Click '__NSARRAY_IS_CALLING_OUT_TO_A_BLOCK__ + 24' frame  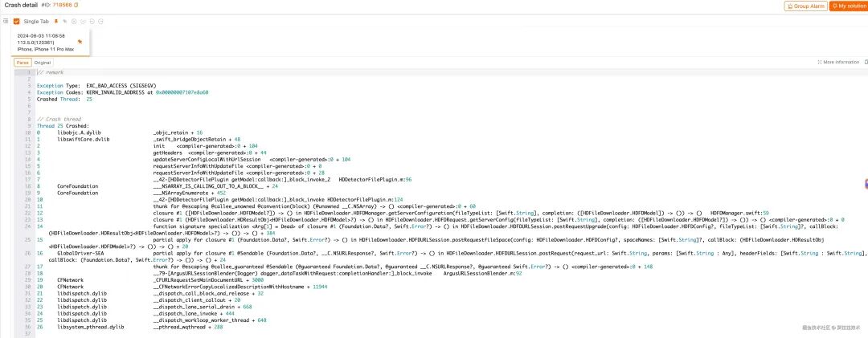(x=215, y=186)
